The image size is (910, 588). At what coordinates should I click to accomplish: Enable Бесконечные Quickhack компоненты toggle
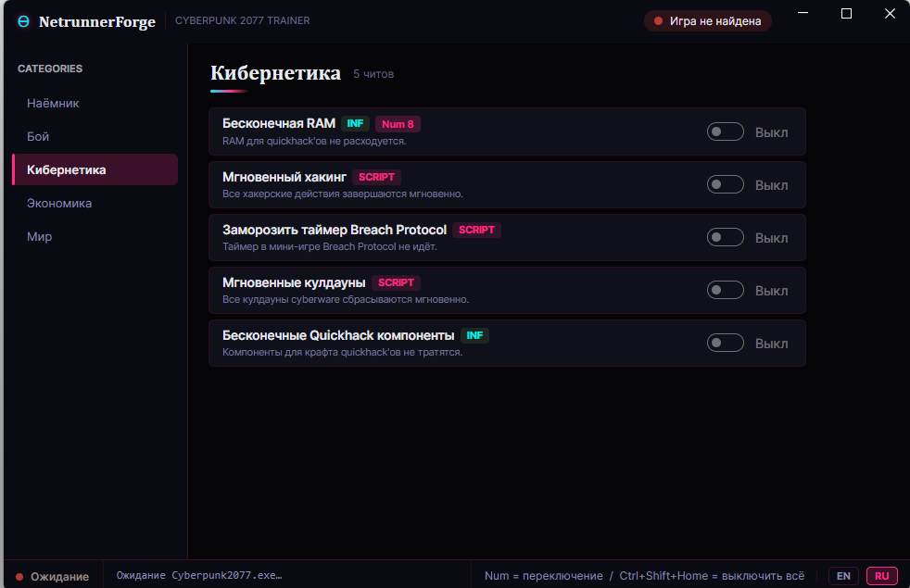pyautogui.click(x=725, y=343)
